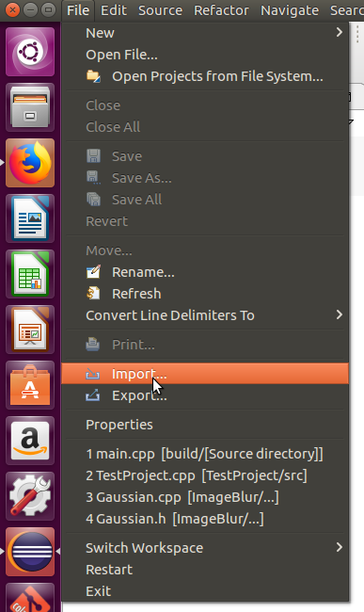Select Properties from the File menu
Screen dimensions: 364x612
tap(205, 425)
